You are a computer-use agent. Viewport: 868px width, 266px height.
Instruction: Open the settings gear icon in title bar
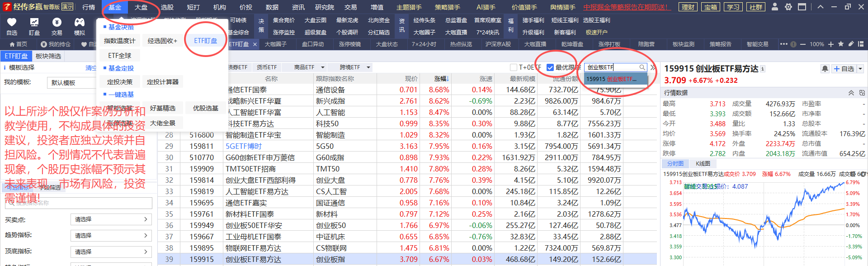coord(788,7)
